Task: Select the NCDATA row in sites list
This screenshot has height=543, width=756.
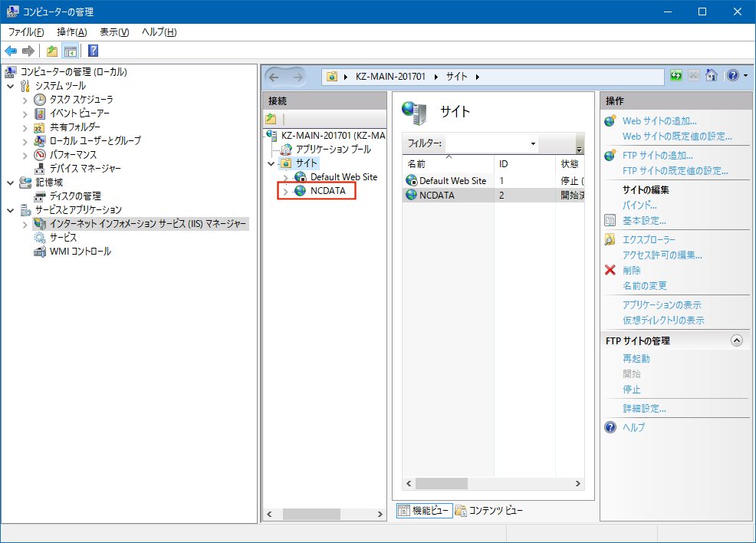Action: click(493, 195)
